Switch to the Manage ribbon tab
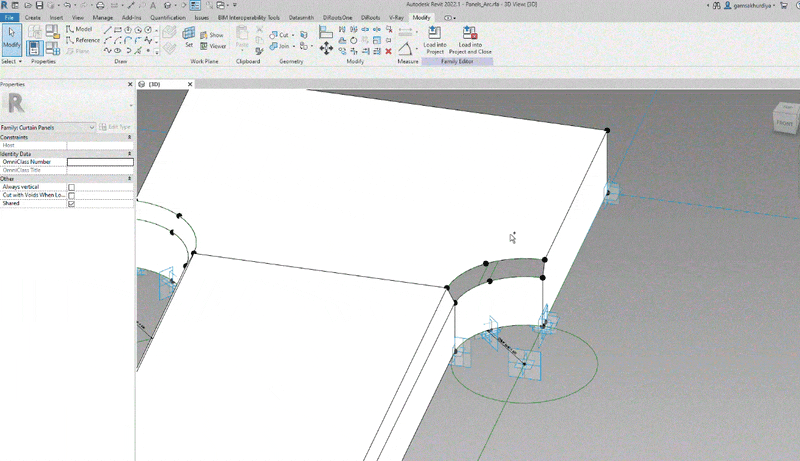 [103, 17]
